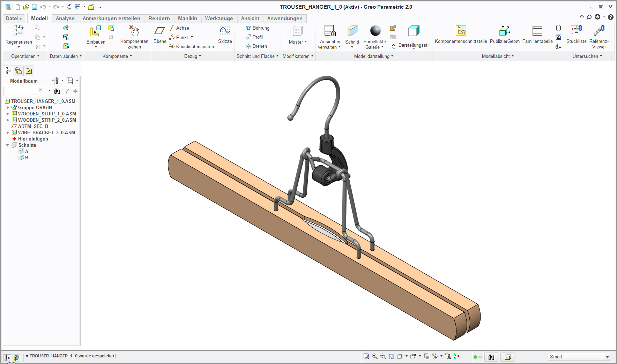Click the PublizierGeom icon
The width and height of the screenshot is (617, 364).
(505, 31)
